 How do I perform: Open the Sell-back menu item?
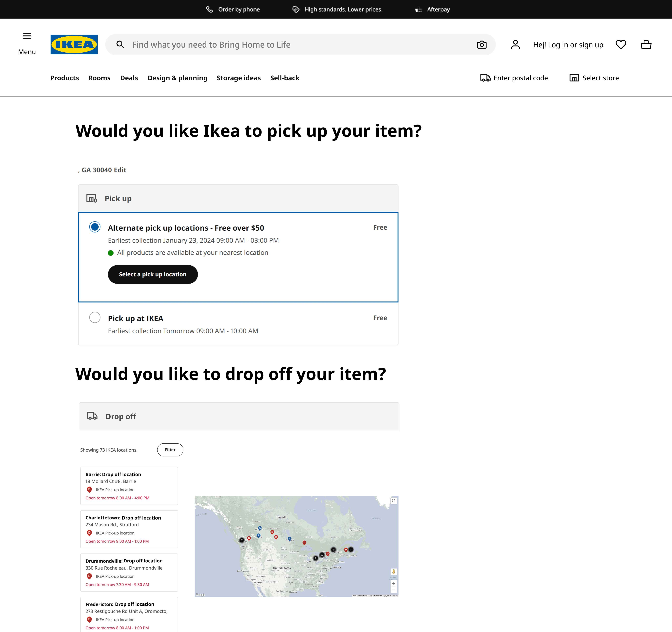point(285,78)
